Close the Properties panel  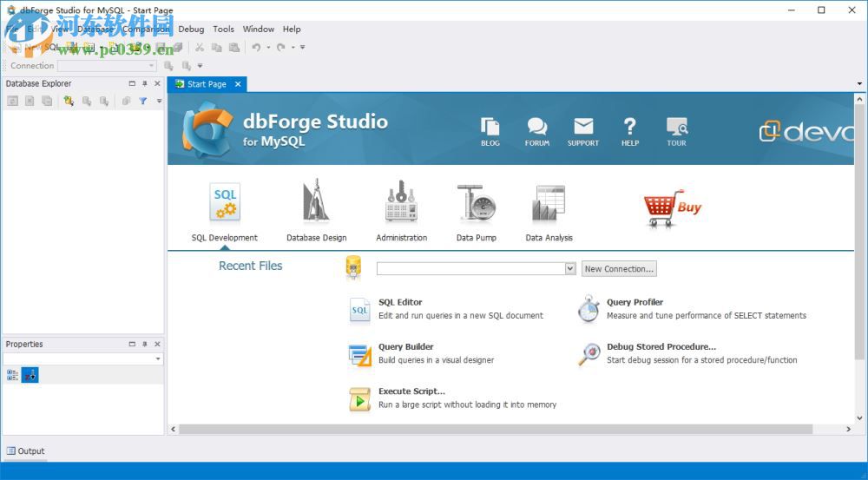pyautogui.click(x=157, y=344)
